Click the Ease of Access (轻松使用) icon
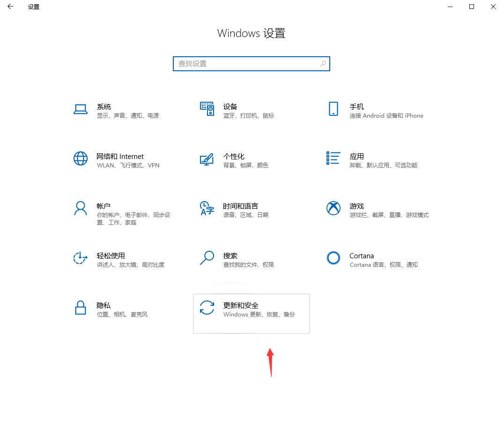This screenshot has height=436, width=504. tap(81, 258)
